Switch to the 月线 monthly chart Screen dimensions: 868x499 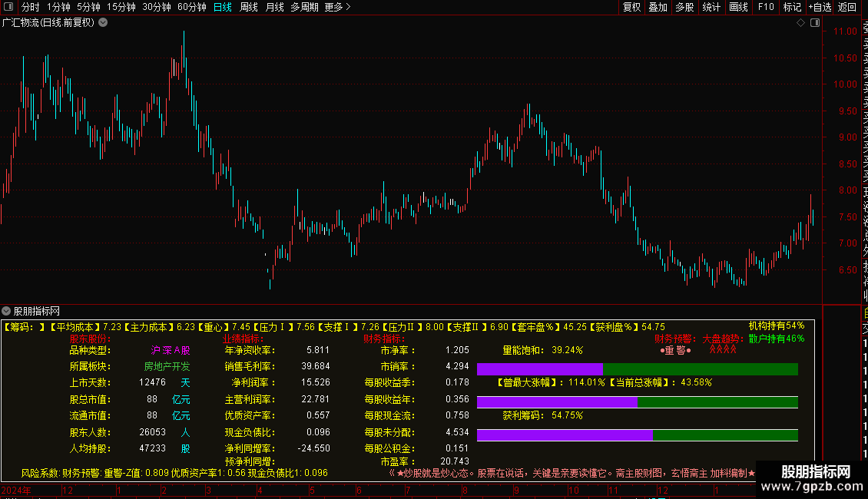pos(274,7)
